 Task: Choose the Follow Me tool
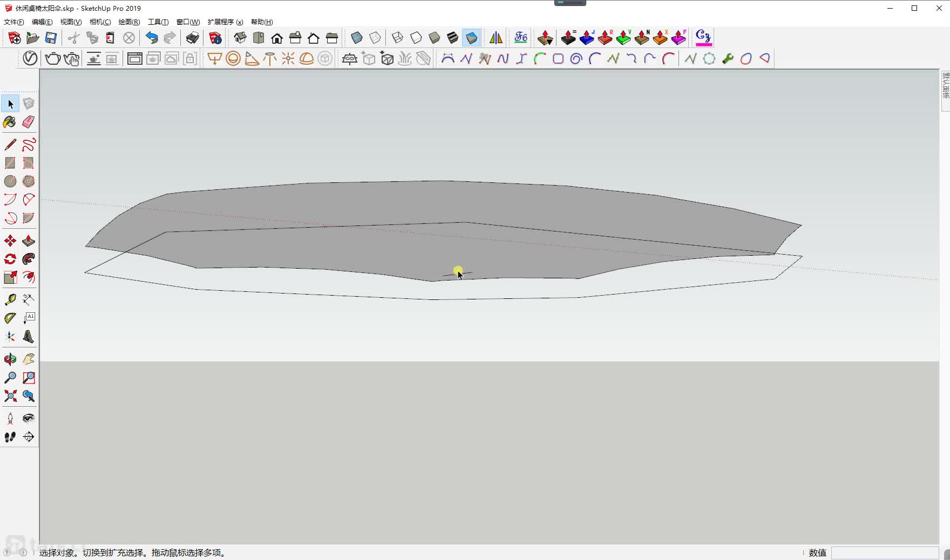point(29,259)
